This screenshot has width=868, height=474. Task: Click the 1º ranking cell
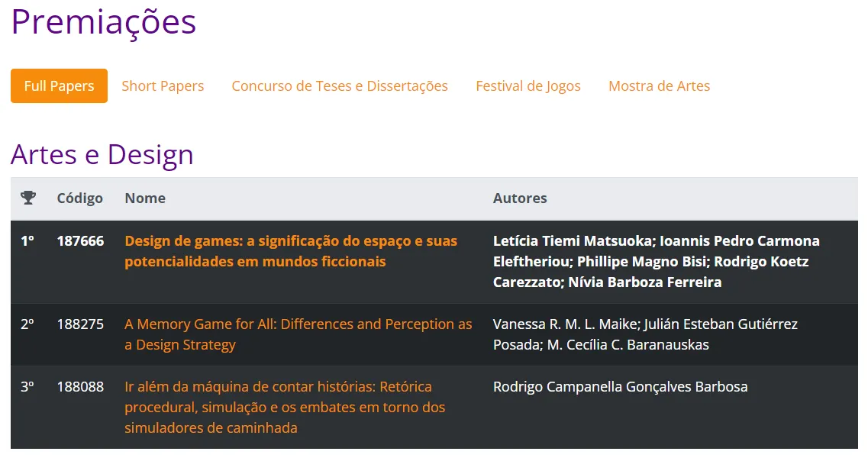(27, 241)
